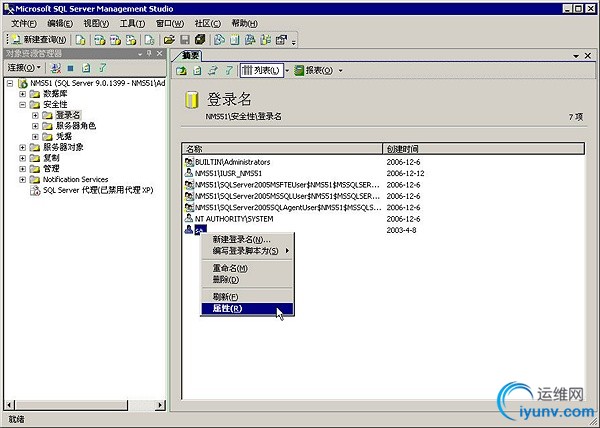Select SQL Server 代理 agent tree item
This screenshot has height=428, width=600.
(98, 190)
